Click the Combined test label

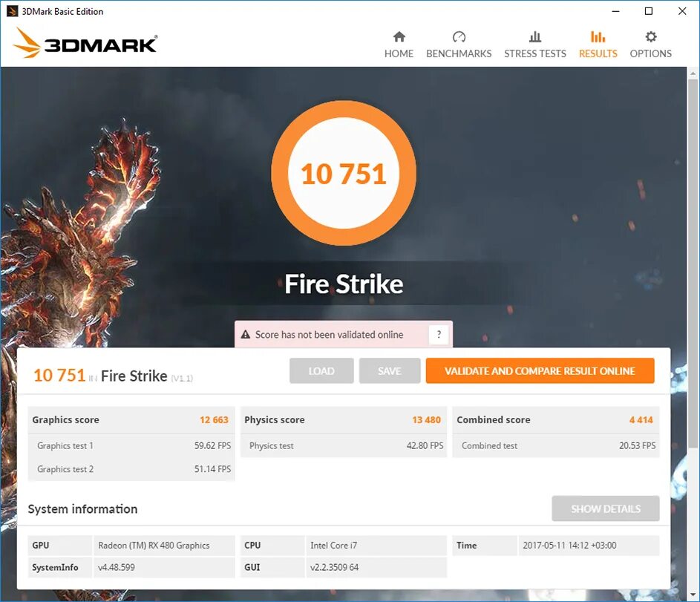tap(489, 445)
